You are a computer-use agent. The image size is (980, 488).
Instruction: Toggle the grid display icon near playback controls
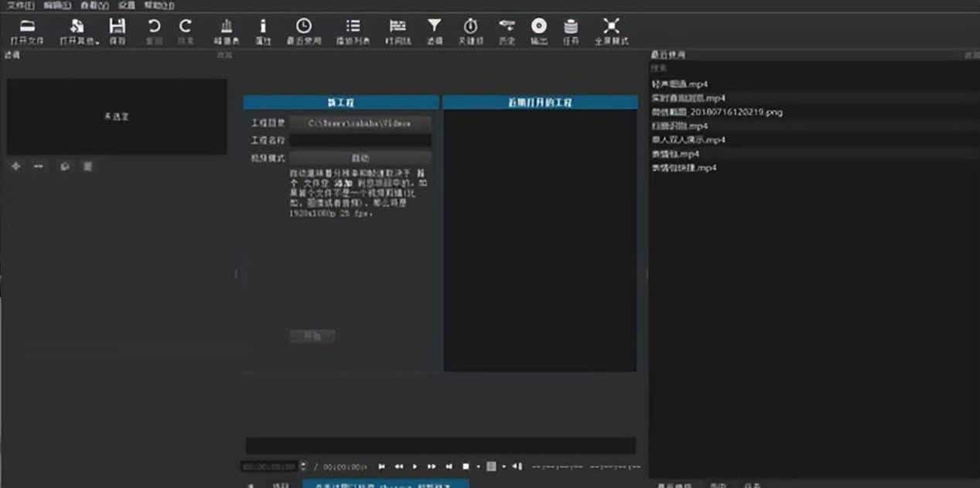pyautogui.click(x=490, y=466)
